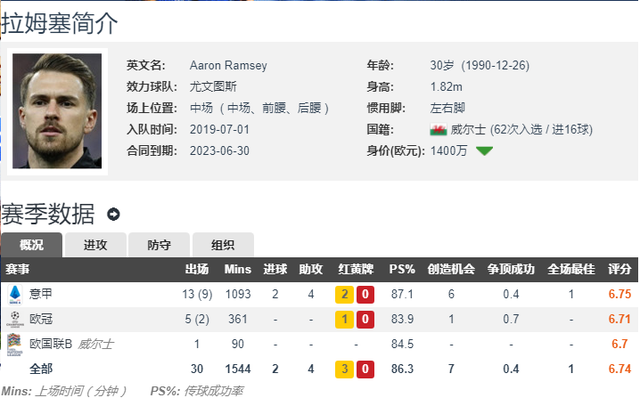Click the yellow card badge in 全部 row
Screen dimensions: 640x398
(x=344, y=369)
